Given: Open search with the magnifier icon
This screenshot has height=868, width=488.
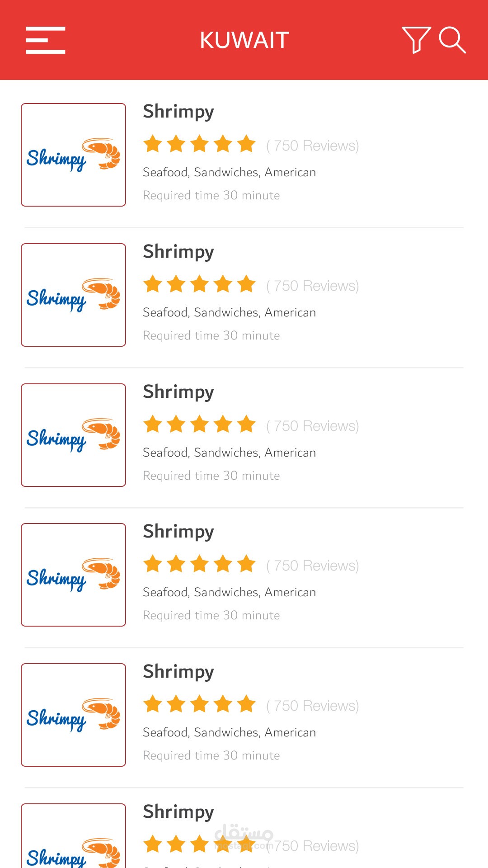Looking at the screenshot, I should pos(452,40).
